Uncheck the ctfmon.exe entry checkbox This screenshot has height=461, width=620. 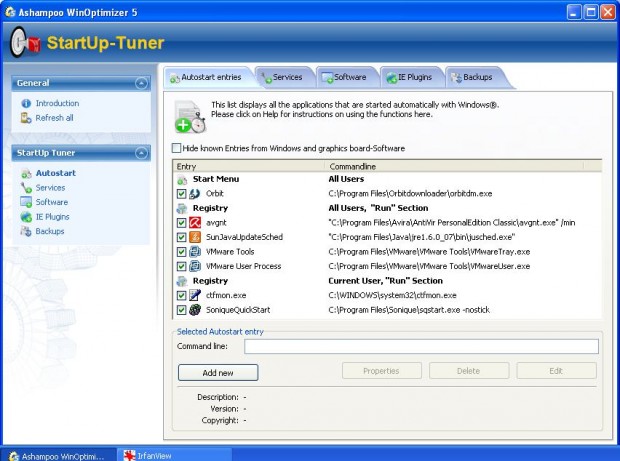(181, 295)
